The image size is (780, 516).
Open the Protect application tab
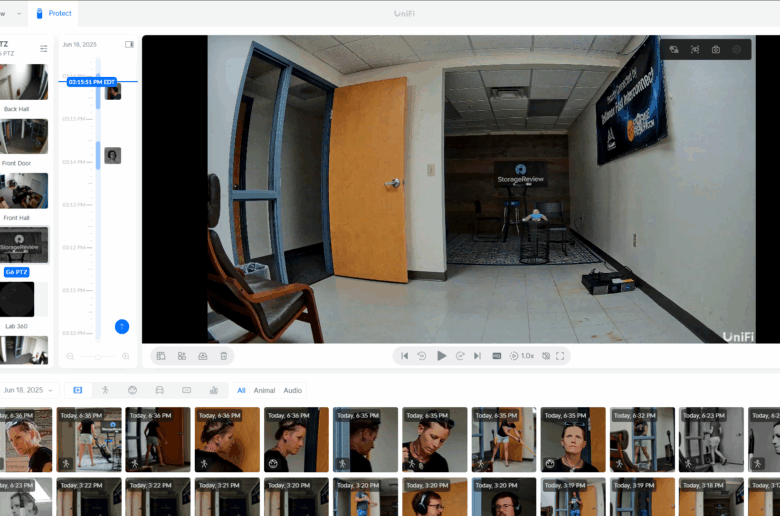coord(54,13)
